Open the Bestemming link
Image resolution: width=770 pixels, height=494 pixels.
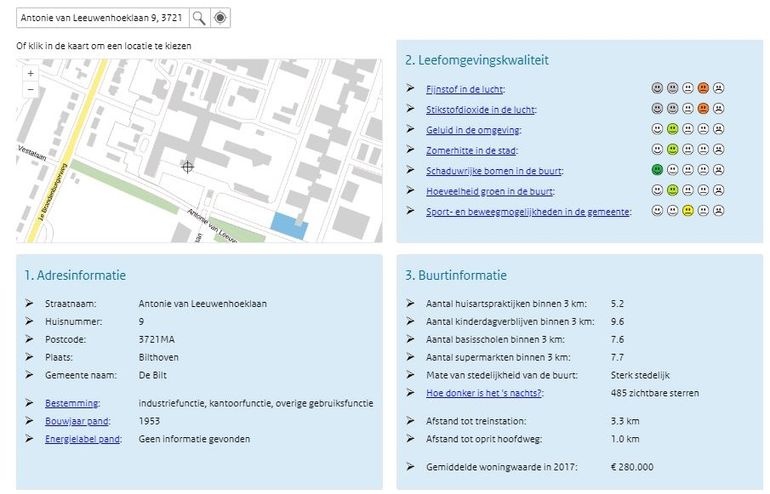pos(72,403)
